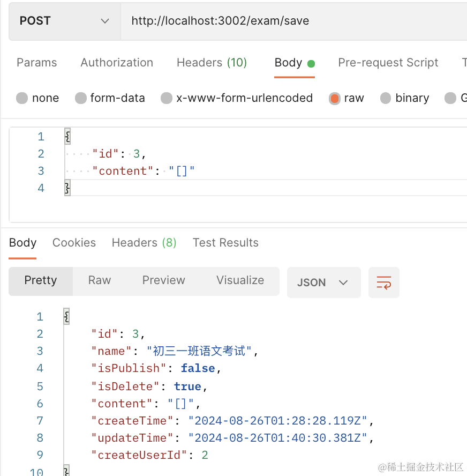Switch to request Headers (10) tab

coord(212,63)
